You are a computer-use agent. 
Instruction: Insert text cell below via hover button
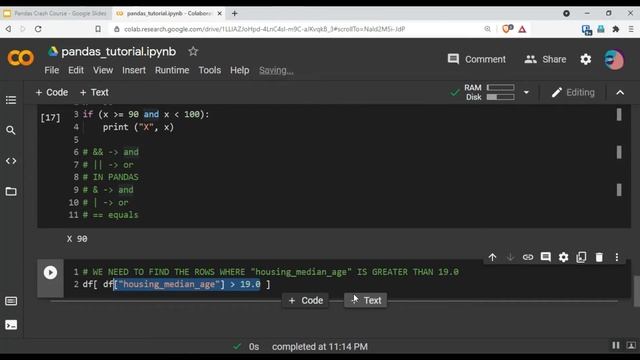click(x=366, y=300)
